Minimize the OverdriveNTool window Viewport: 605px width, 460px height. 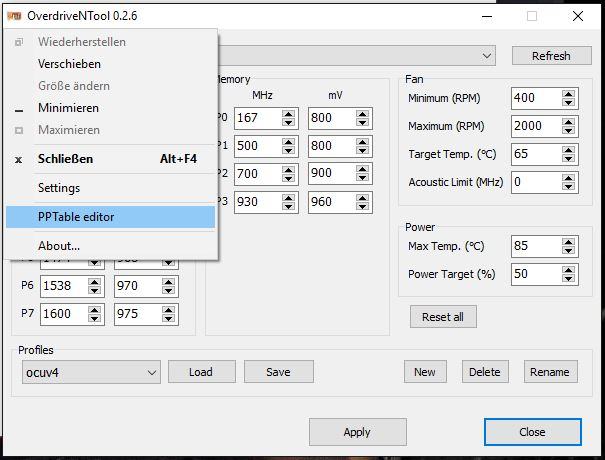click(487, 16)
